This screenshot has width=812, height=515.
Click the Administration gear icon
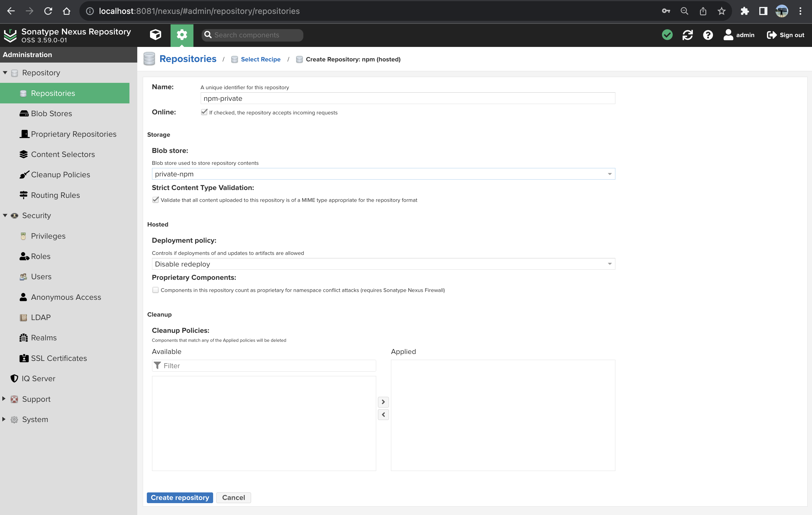point(182,35)
